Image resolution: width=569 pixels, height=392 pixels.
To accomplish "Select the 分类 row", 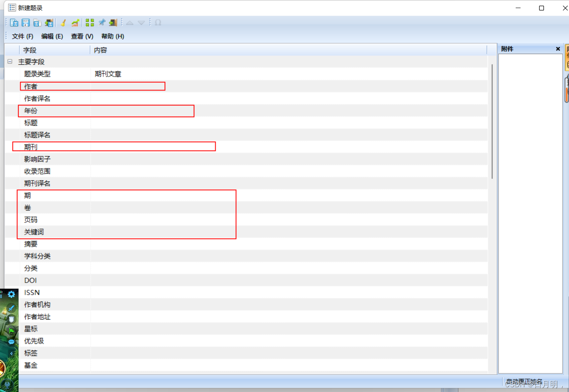I will pyautogui.click(x=246, y=268).
